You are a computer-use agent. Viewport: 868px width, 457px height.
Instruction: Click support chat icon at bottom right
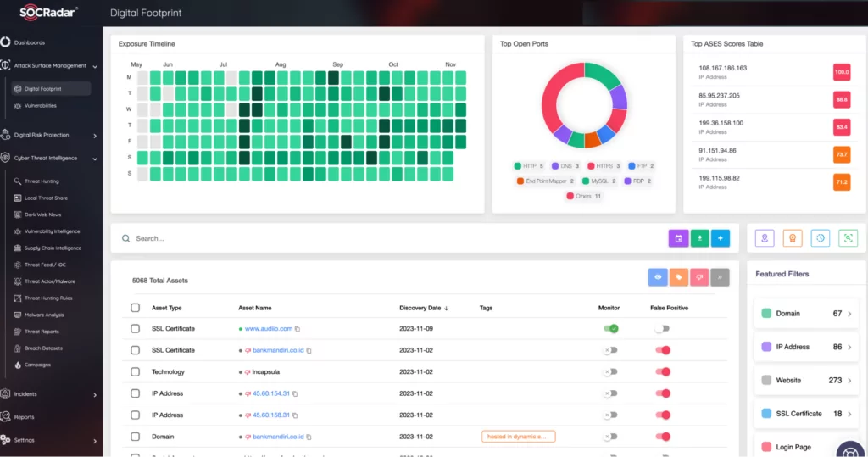click(849, 450)
